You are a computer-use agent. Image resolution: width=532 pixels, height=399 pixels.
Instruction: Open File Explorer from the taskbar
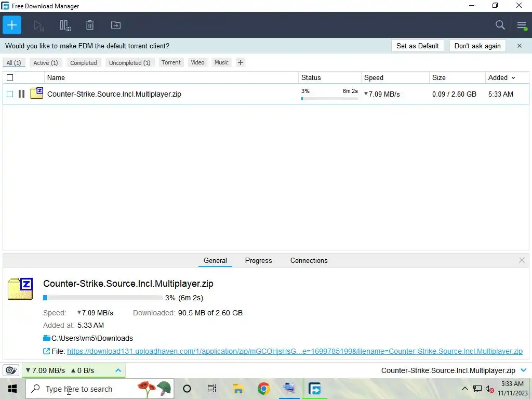(x=238, y=389)
